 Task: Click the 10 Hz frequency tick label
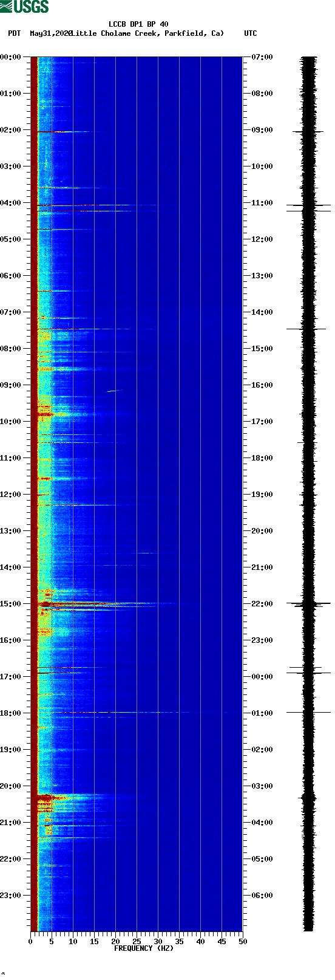click(x=73, y=942)
